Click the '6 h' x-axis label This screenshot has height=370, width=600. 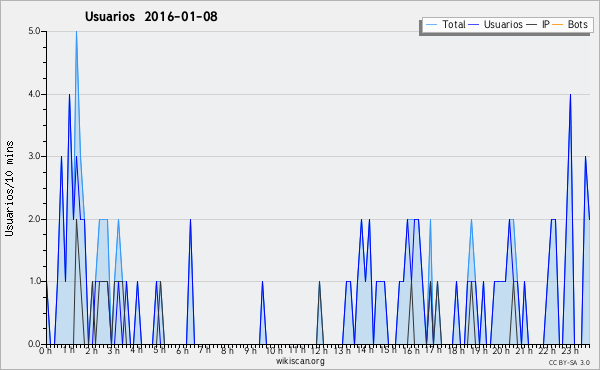(182, 350)
